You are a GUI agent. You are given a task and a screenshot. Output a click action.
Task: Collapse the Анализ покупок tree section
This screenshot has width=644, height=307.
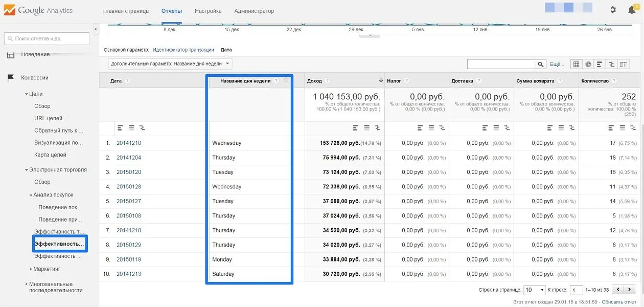31,195
